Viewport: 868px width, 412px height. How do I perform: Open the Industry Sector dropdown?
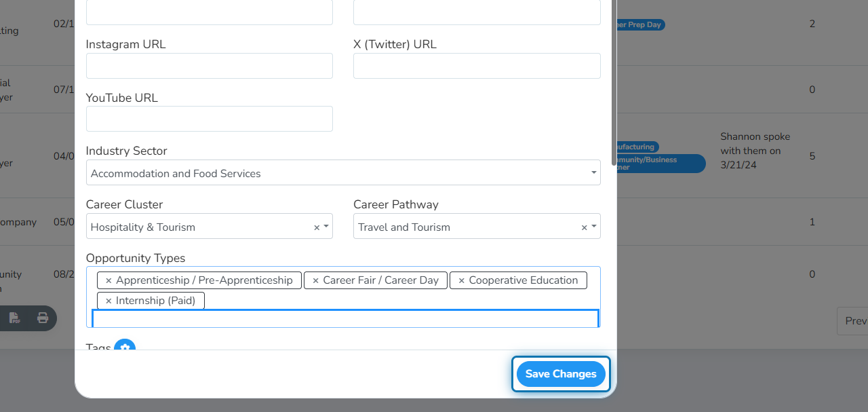coord(343,173)
